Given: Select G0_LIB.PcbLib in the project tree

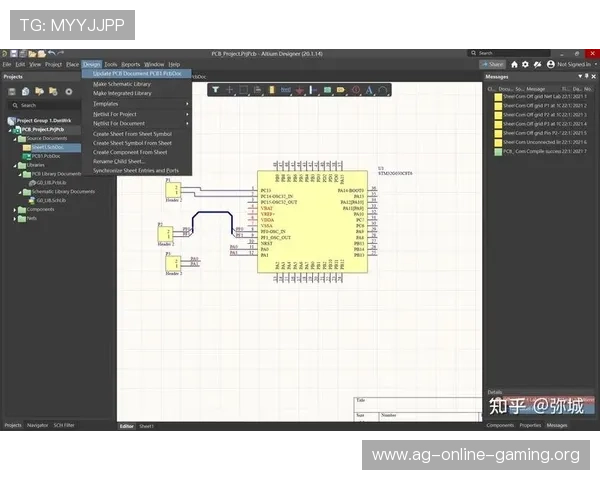Looking at the screenshot, I should pyautogui.click(x=51, y=183).
